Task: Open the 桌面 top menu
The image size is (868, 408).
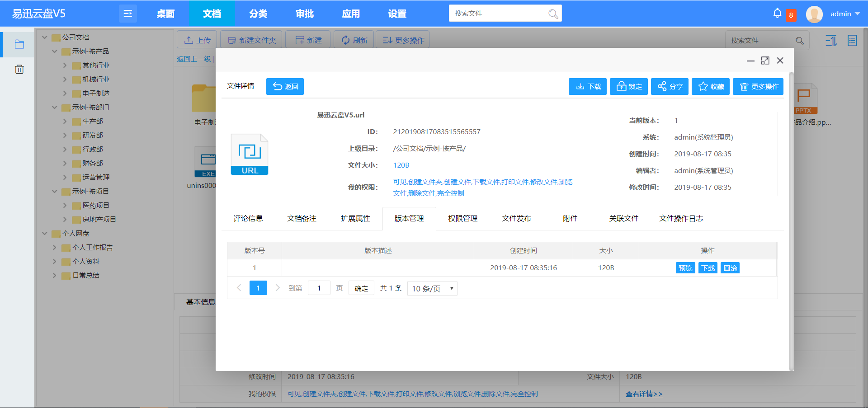Action: pyautogui.click(x=165, y=14)
